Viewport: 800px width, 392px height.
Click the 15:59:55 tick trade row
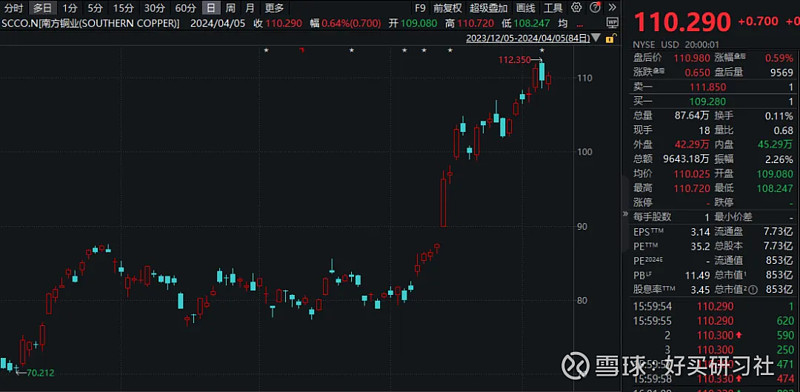(713, 321)
